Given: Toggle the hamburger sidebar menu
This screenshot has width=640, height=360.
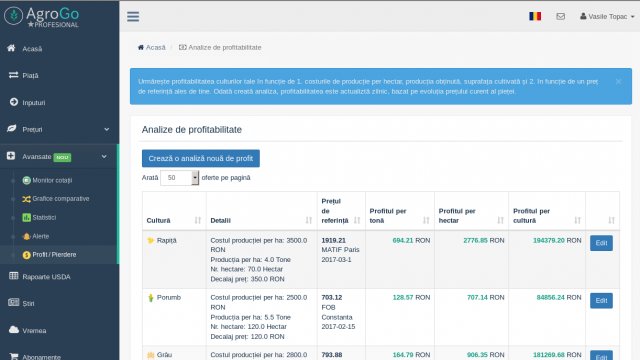Looking at the screenshot, I should [133, 17].
